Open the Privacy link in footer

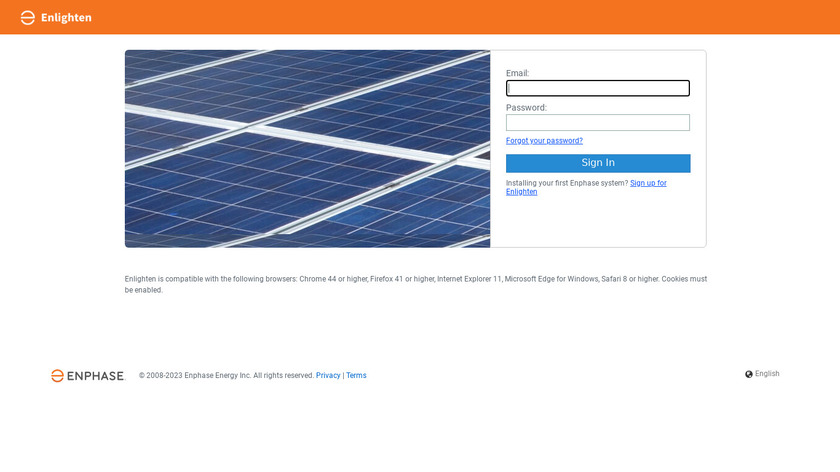click(328, 375)
